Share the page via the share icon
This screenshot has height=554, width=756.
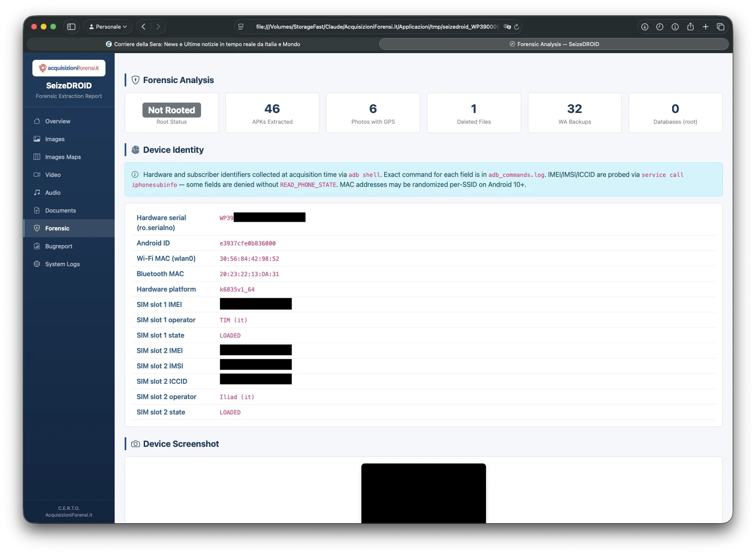coord(690,26)
